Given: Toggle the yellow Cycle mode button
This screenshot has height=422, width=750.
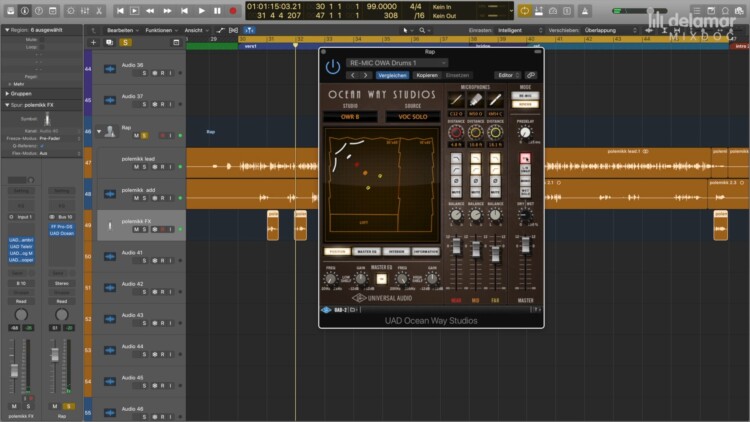Looking at the screenshot, I should click(525, 11).
